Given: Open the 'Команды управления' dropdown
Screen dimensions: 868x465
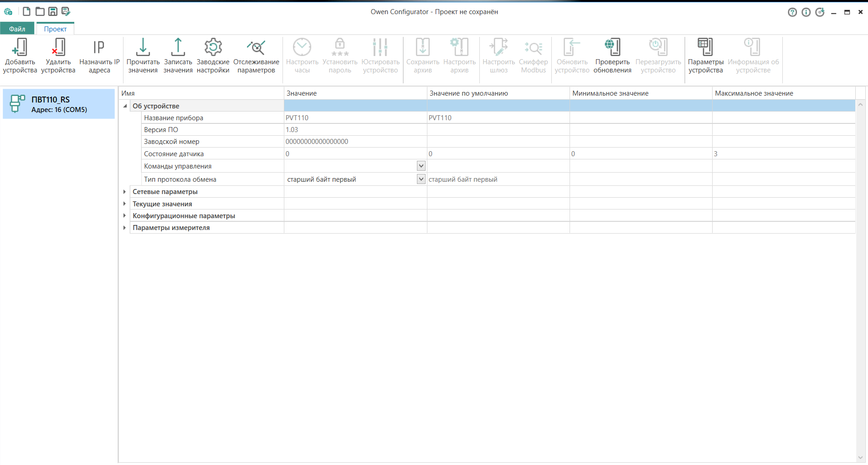Looking at the screenshot, I should (x=421, y=166).
